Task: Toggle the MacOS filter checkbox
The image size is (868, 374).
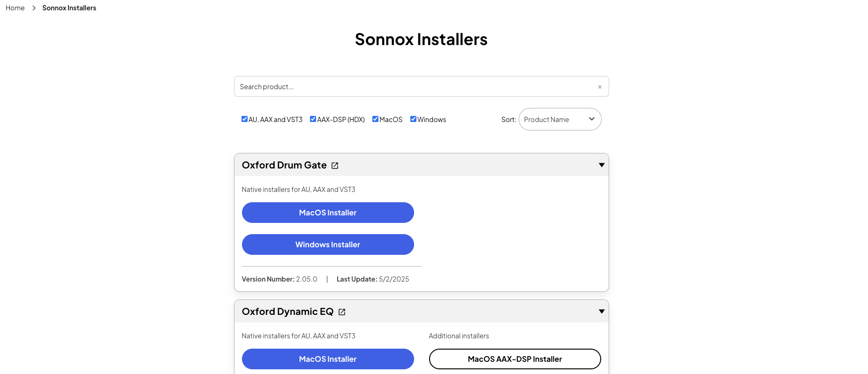Action: tap(375, 119)
